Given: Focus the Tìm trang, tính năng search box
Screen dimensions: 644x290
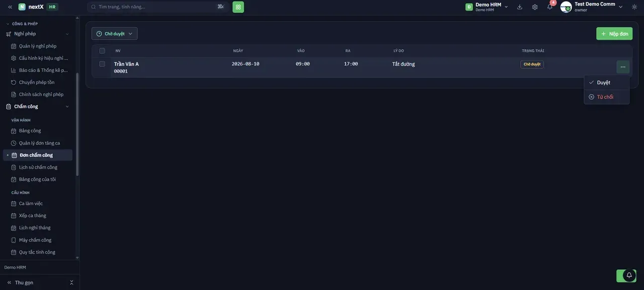Looking at the screenshot, I should [x=157, y=7].
